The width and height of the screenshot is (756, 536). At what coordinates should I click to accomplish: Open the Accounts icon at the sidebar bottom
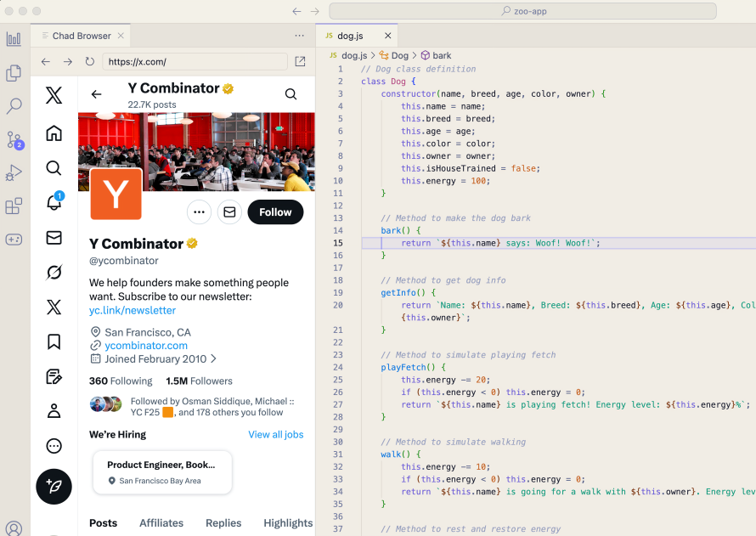coord(14,528)
